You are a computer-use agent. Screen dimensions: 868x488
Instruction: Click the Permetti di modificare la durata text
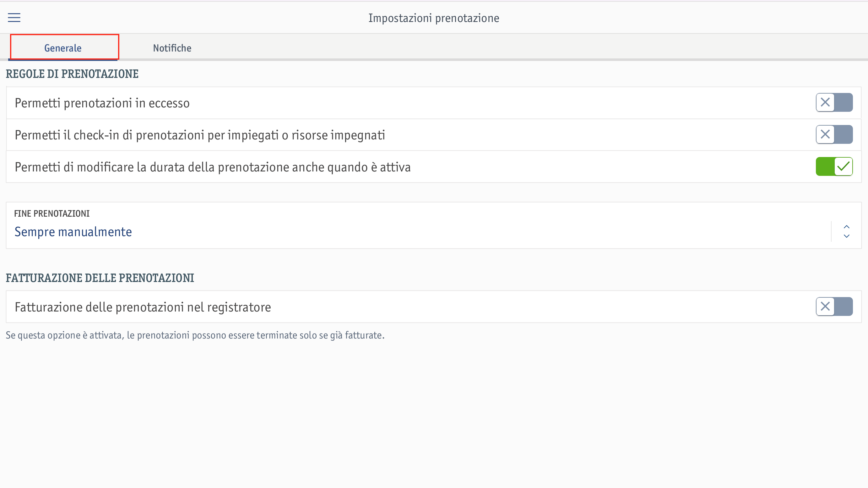[213, 167]
